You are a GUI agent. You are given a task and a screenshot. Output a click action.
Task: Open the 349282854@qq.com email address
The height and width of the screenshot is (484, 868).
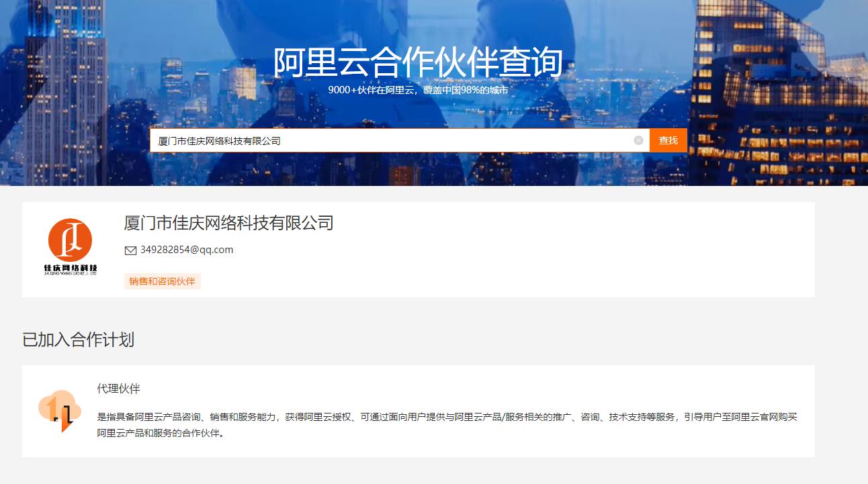click(186, 250)
